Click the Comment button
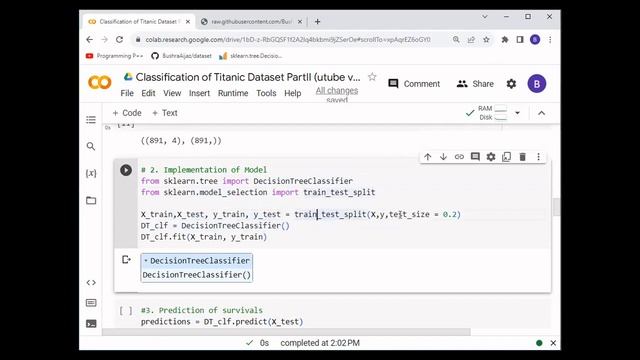Image resolution: width=640 pixels, height=360 pixels. [x=414, y=84]
